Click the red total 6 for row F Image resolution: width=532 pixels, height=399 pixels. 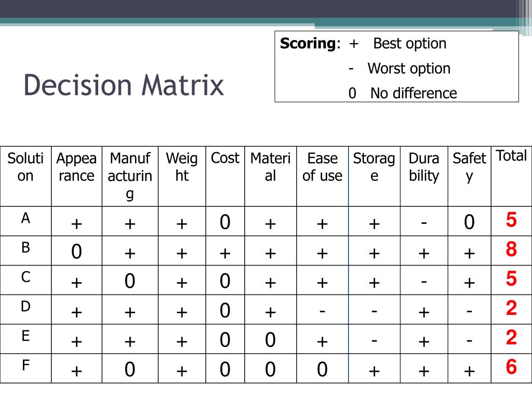pos(511,367)
